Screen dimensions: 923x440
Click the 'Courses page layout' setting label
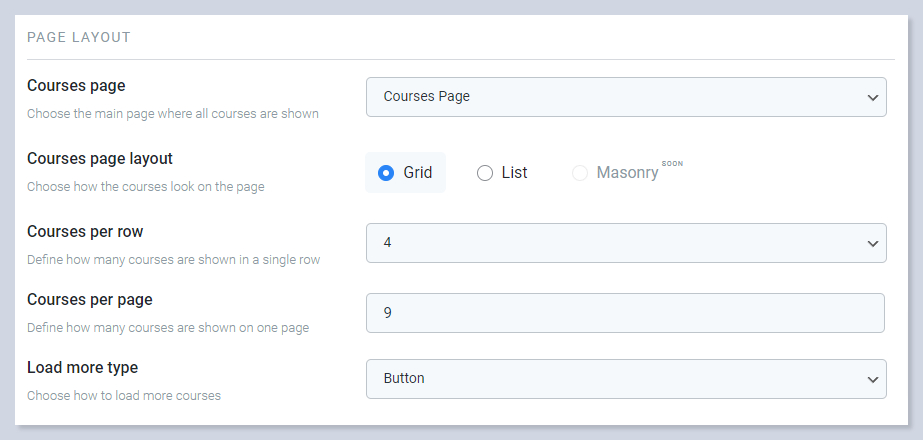[100, 158]
